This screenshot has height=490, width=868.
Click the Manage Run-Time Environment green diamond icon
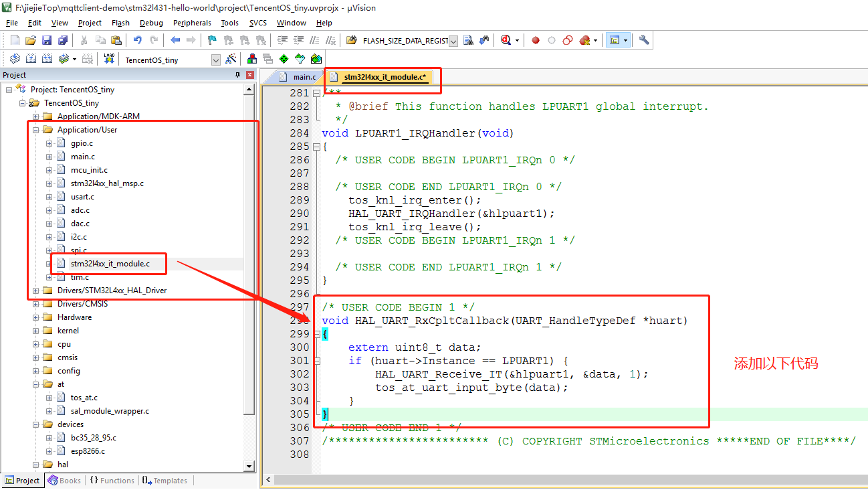pos(284,59)
